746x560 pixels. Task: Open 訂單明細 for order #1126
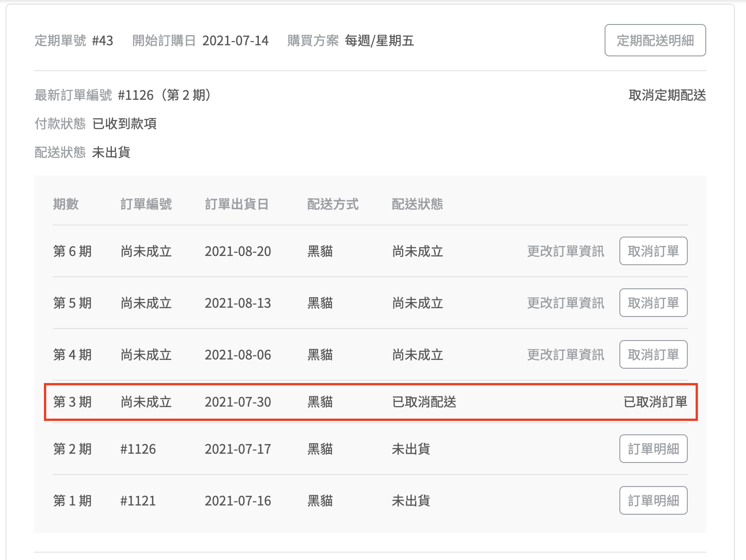pos(653,449)
